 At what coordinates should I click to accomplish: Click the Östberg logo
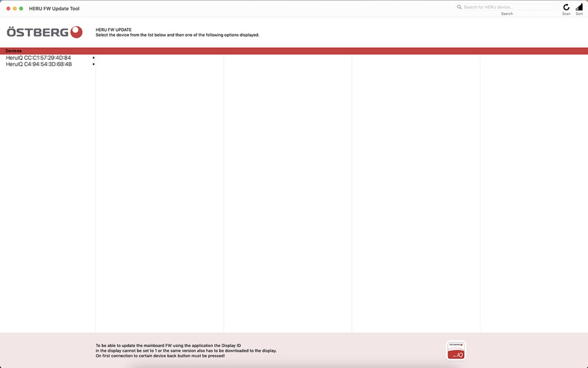point(45,32)
